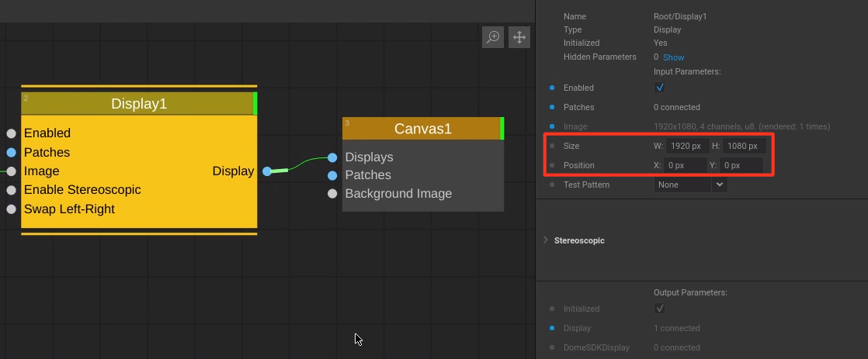Click the Background Image port on Canvas1
Screen dimensions: 868x359
coord(332,194)
